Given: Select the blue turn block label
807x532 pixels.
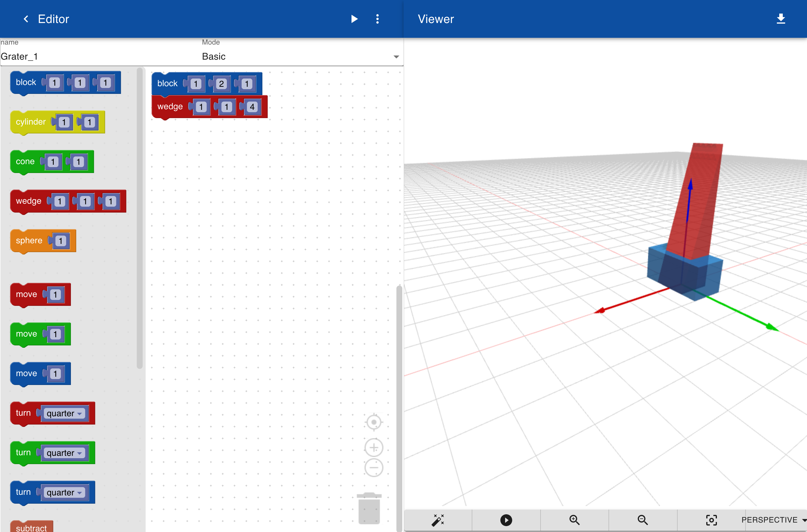Looking at the screenshot, I should pos(23,492).
